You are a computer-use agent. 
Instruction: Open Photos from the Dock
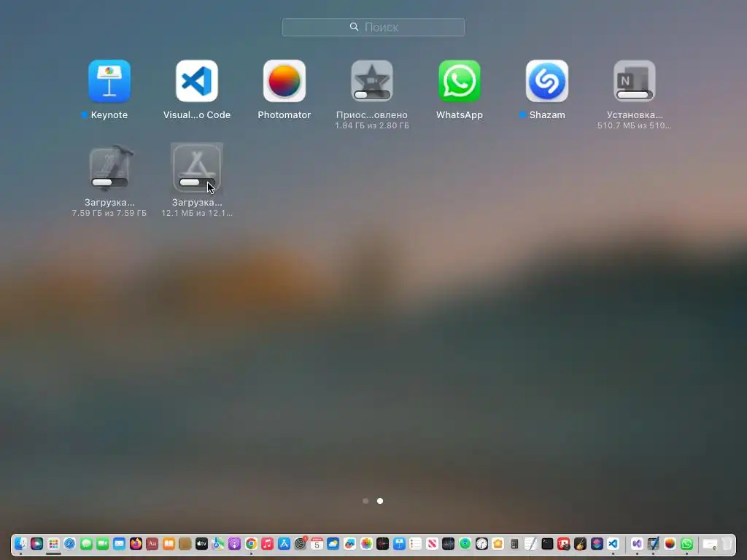[366, 544]
